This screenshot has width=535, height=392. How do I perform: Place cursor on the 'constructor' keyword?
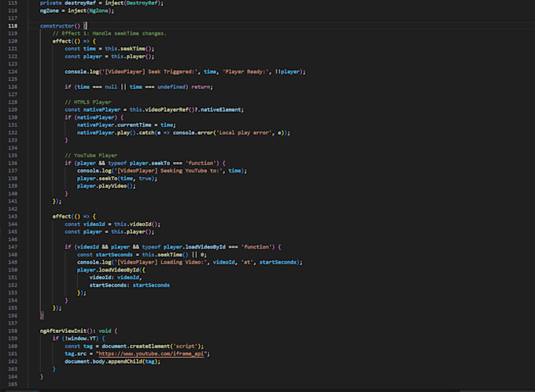point(57,26)
